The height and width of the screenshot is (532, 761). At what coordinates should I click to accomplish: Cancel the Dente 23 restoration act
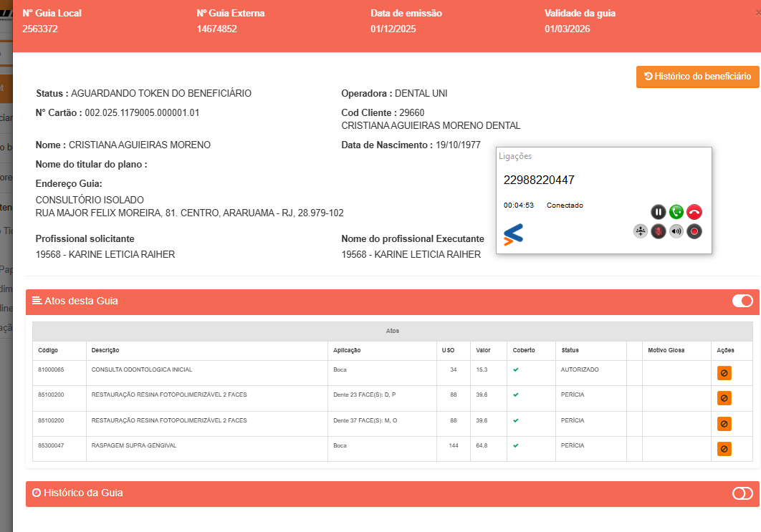click(x=724, y=398)
